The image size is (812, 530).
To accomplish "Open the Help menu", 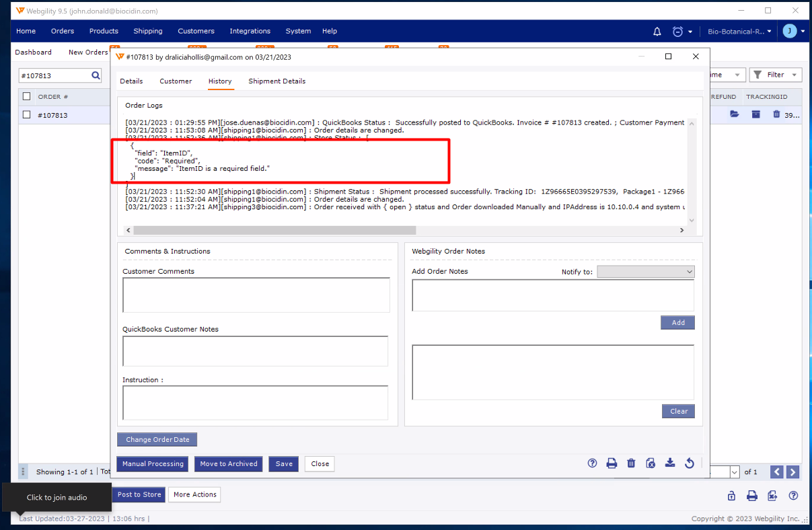I will (x=330, y=31).
